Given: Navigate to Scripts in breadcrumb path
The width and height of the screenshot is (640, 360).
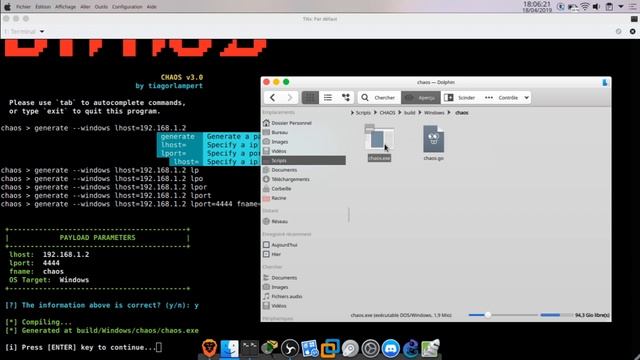Looking at the screenshot, I should pos(363,113).
